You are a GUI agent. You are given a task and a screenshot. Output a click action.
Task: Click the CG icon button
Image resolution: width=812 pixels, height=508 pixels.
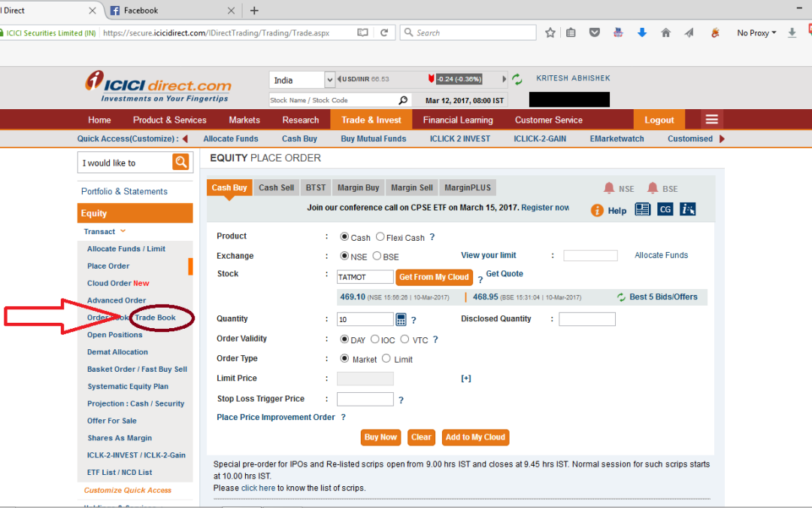point(665,209)
